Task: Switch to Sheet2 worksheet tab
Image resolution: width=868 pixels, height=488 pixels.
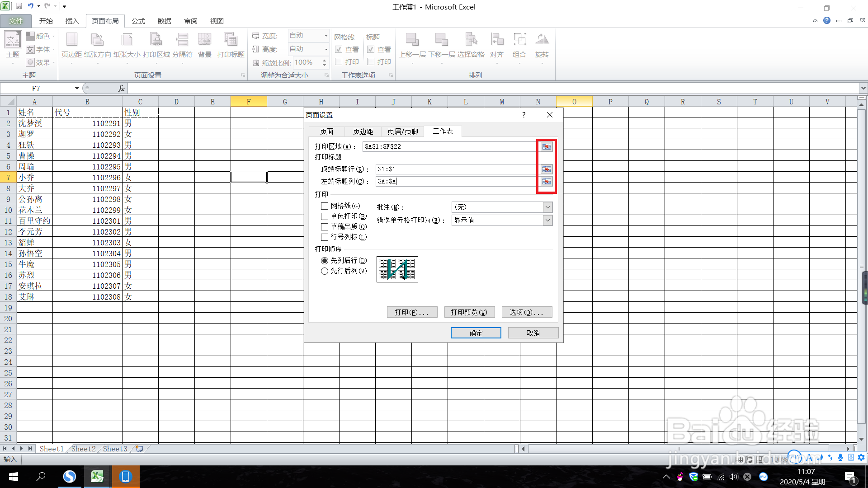Action: tap(83, 448)
